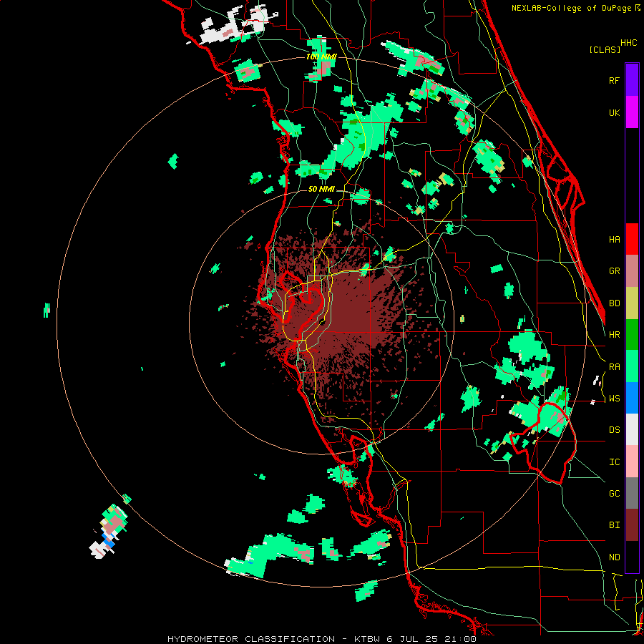Click the HR legend label
Viewport: 644px width, 644px height.
click(615, 335)
